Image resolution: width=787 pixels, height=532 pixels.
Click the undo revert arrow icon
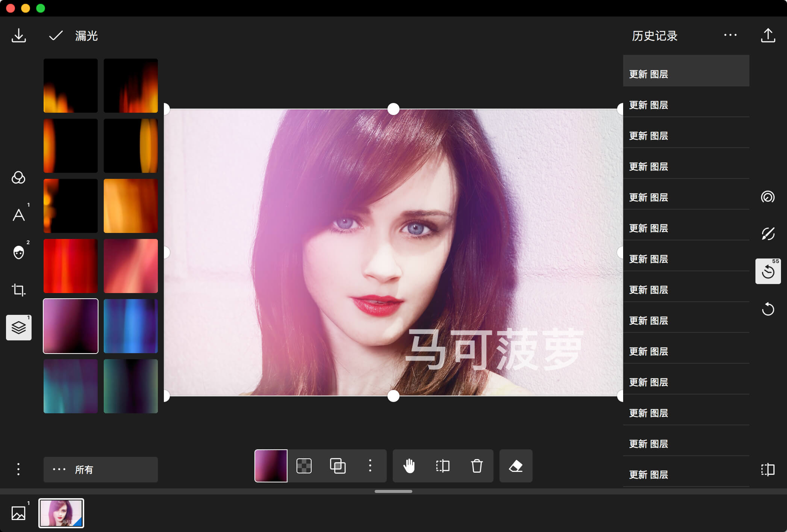pyautogui.click(x=768, y=309)
